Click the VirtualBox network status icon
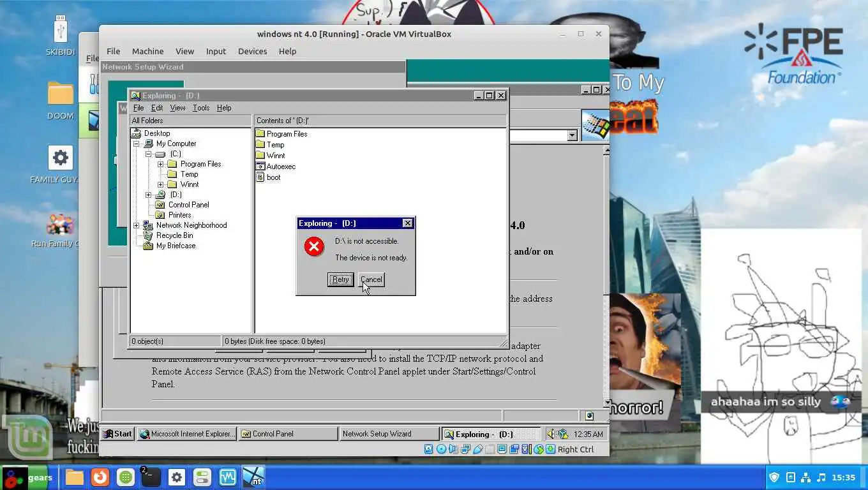This screenshot has height=490, width=868. tap(465, 449)
